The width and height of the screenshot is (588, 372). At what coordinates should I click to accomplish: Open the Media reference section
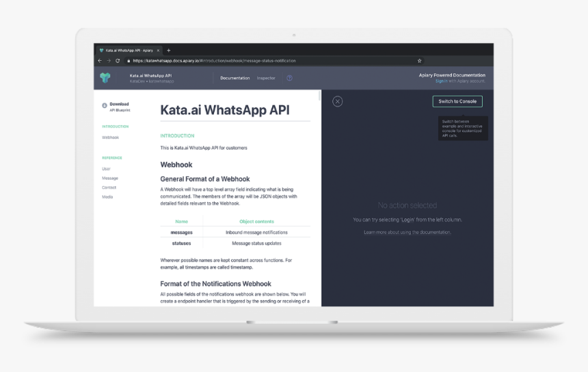107,197
